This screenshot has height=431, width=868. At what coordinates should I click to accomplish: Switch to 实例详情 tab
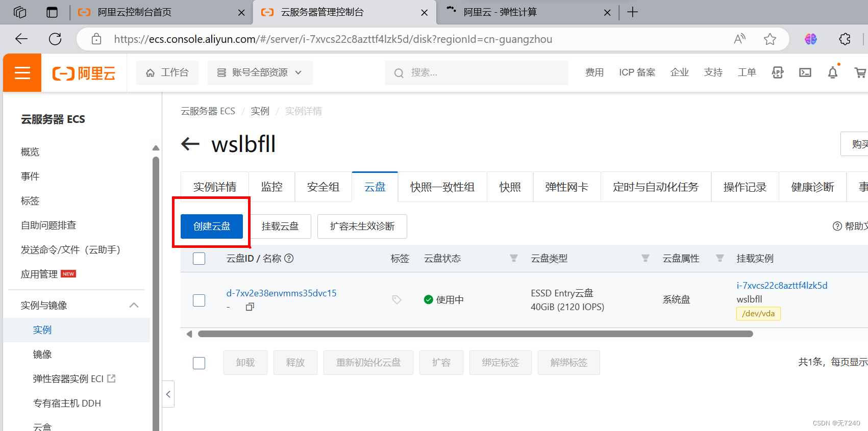tap(215, 187)
